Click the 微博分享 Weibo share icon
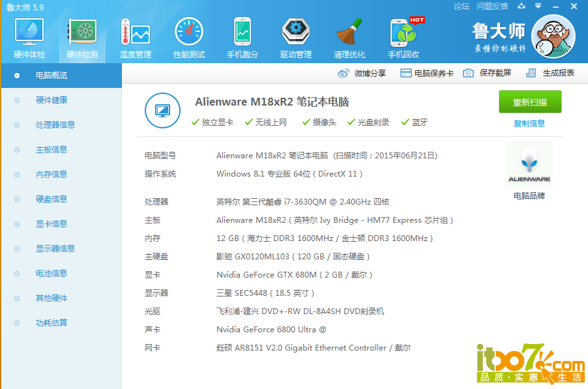588x389 pixels. coord(343,73)
